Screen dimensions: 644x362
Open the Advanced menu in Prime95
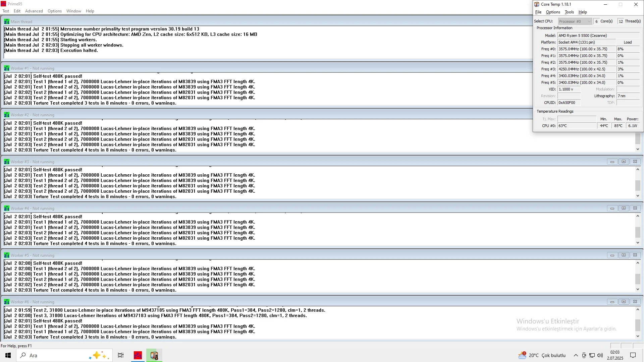coord(34,11)
